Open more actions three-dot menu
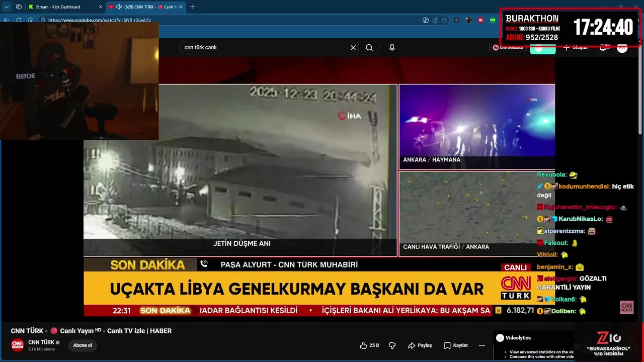644x362 pixels. point(482,345)
